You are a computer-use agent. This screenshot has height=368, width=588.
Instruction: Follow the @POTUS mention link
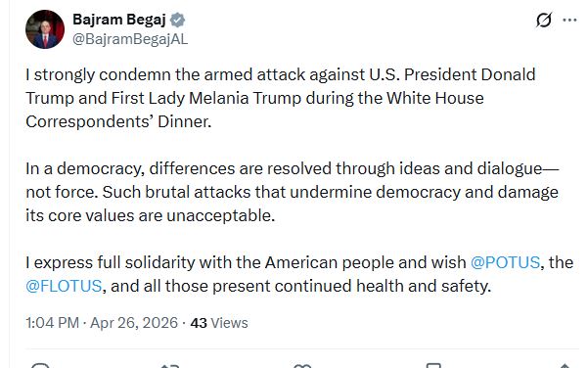(505, 262)
